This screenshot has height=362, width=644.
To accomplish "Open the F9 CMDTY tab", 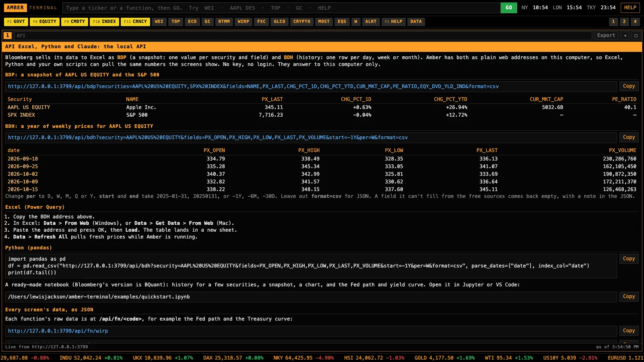I will click(74, 22).
